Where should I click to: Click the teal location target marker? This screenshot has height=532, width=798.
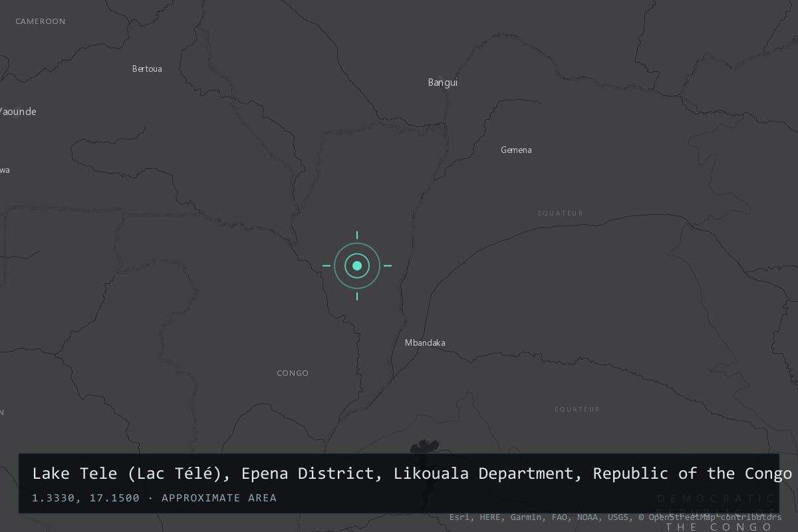tap(357, 266)
